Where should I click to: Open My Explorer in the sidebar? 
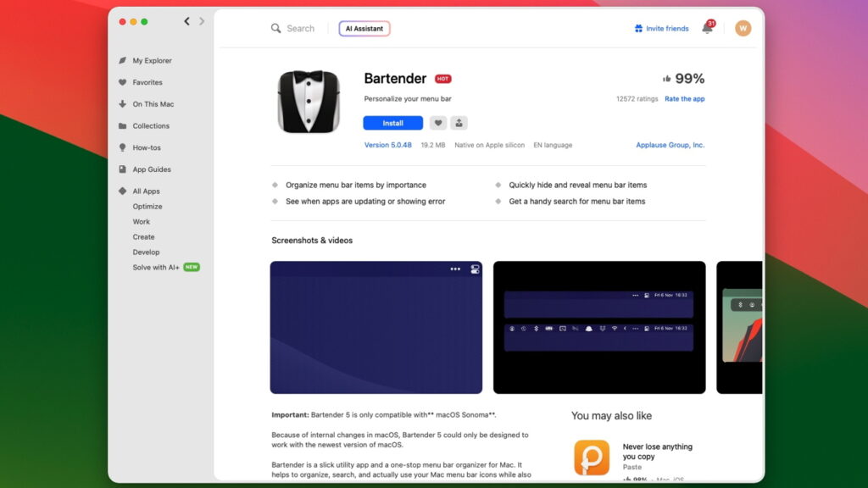coord(152,61)
